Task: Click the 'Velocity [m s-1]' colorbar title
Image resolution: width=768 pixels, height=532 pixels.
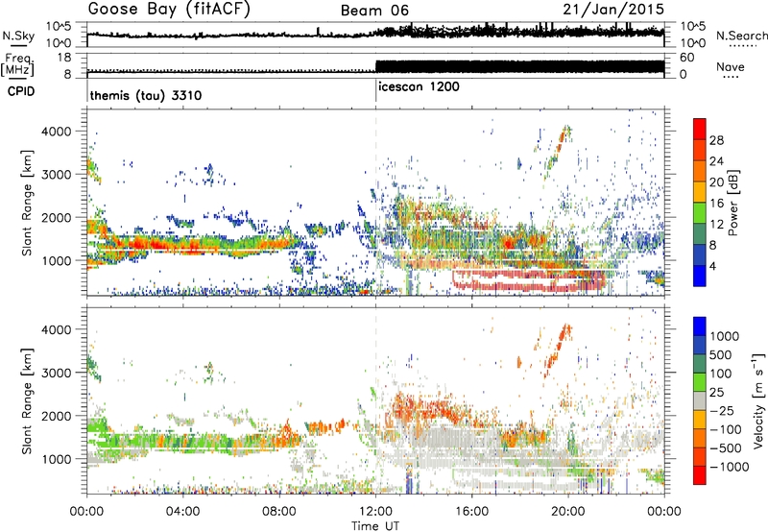Action: pyautogui.click(x=758, y=400)
